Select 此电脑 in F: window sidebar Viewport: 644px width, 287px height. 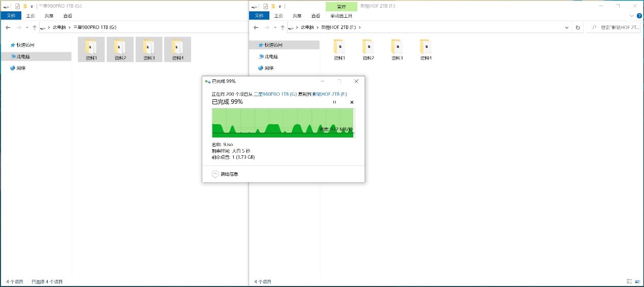coord(268,56)
